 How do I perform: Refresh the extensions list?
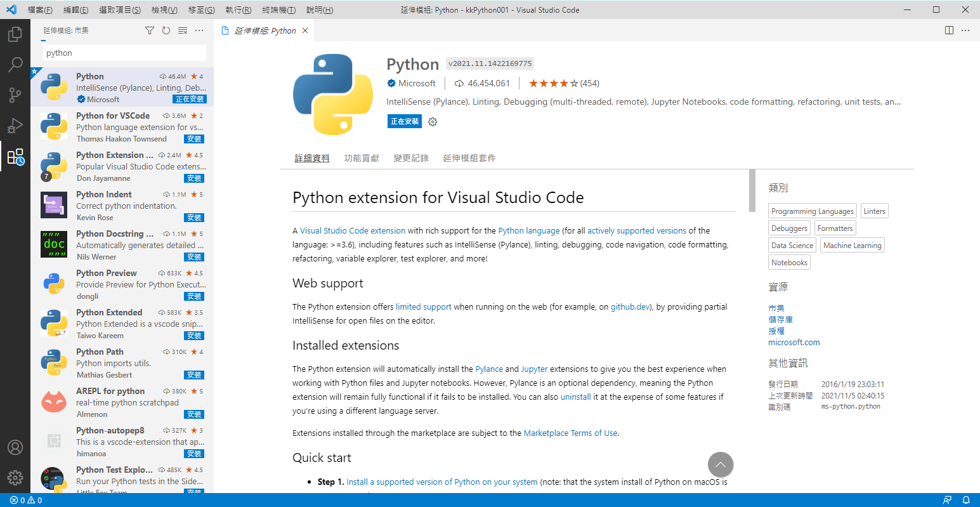(x=166, y=30)
